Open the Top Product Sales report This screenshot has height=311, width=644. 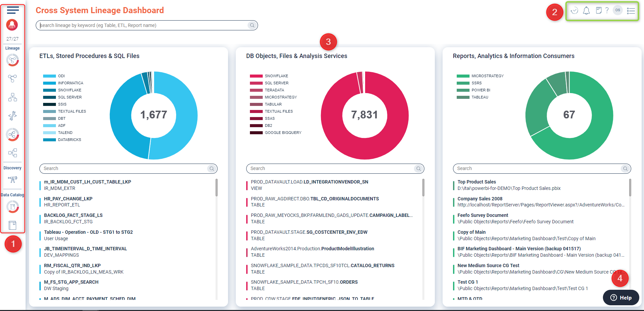(477, 182)
